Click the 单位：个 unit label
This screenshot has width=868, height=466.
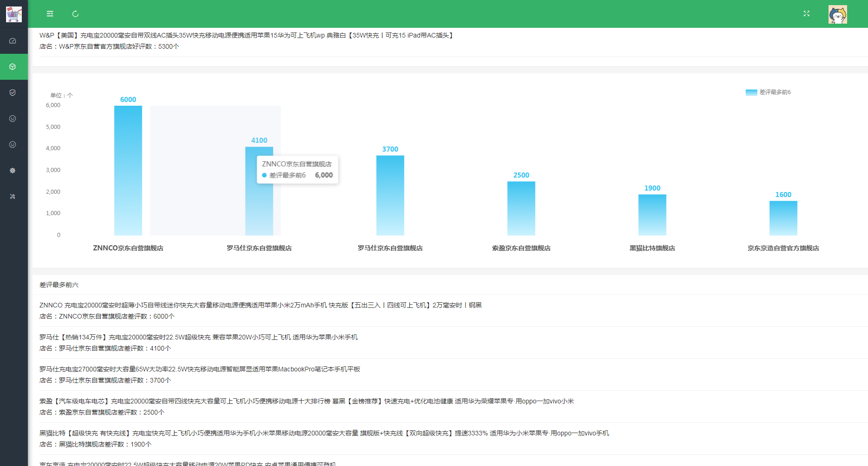[x=62, y=96]
